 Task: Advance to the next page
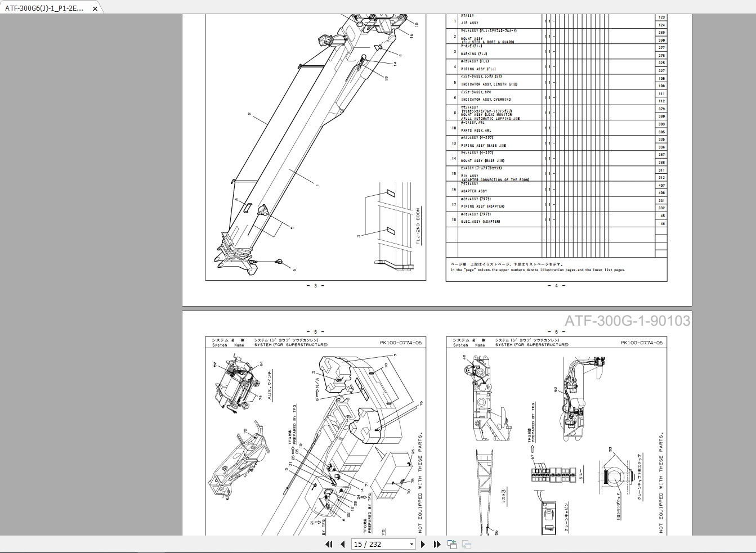(423, 545)
